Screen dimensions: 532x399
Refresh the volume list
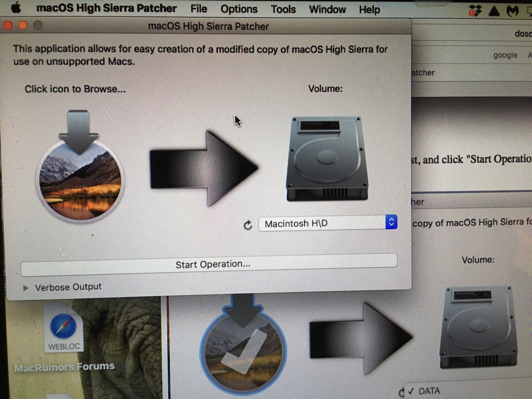point(248,225)
